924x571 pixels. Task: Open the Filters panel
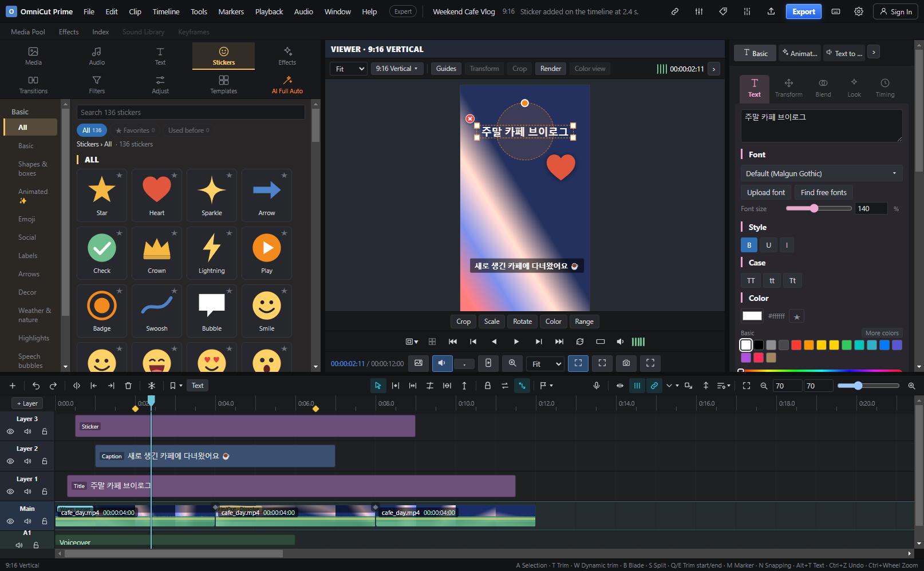97,85
